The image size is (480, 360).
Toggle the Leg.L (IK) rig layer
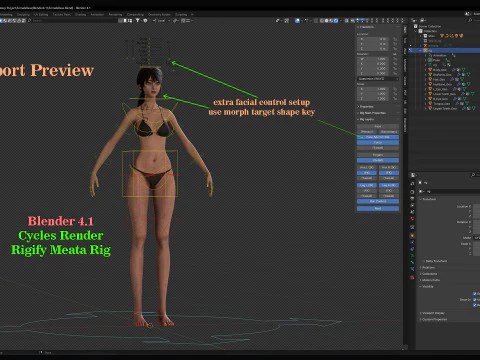(x=367, y=185)
